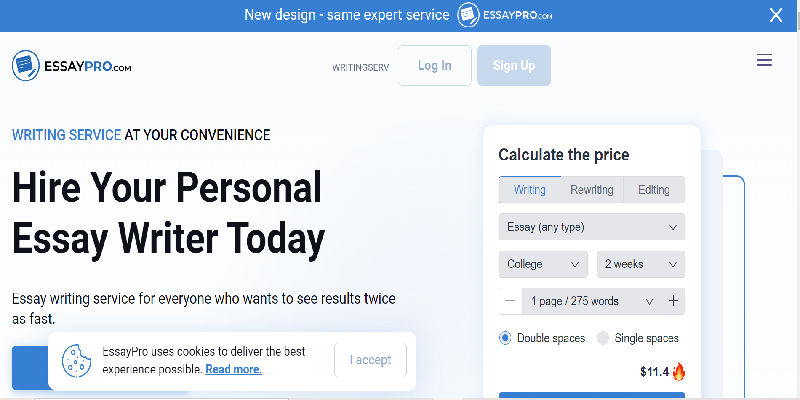
Task: Select the Single spaces radio button
Action: click(x=603, y=338)
